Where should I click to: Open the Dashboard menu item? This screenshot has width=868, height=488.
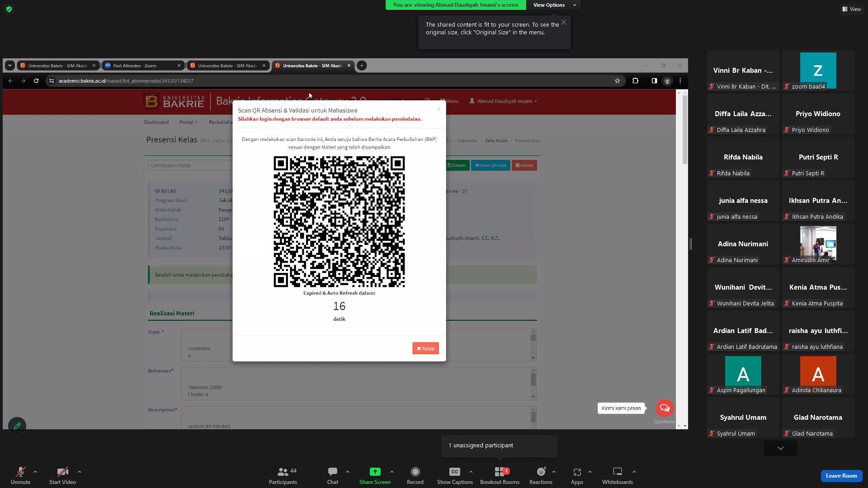[x=156, y=122]
